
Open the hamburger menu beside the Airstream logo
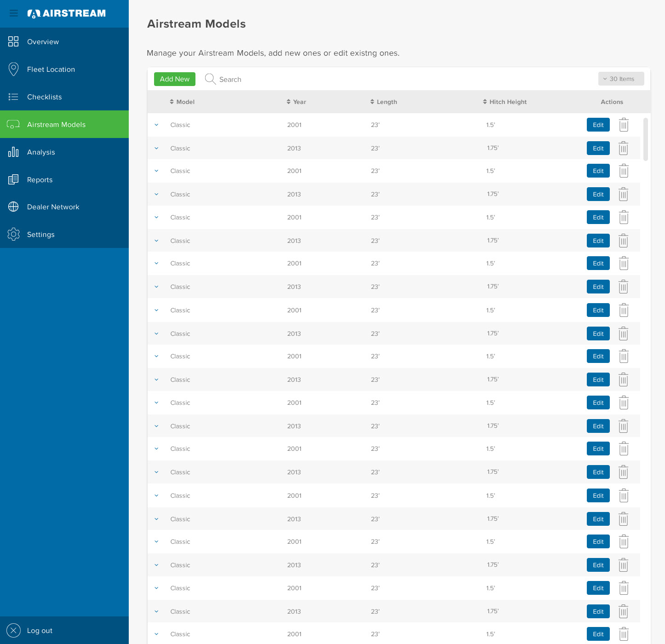coord(14,13)
